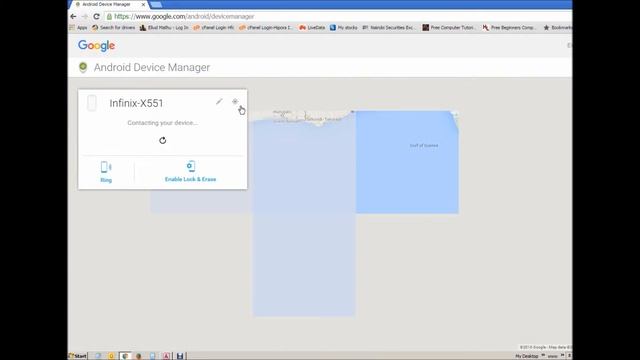Click the Chrome taskbar button
640x360 pixels.
click(125, 356)
